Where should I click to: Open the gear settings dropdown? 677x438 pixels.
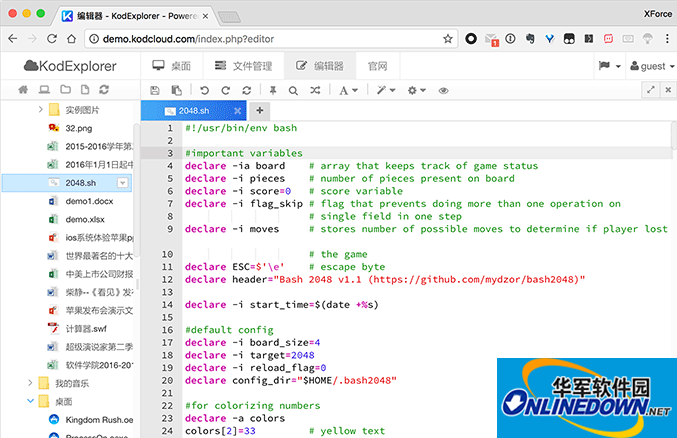pos(417,90)
